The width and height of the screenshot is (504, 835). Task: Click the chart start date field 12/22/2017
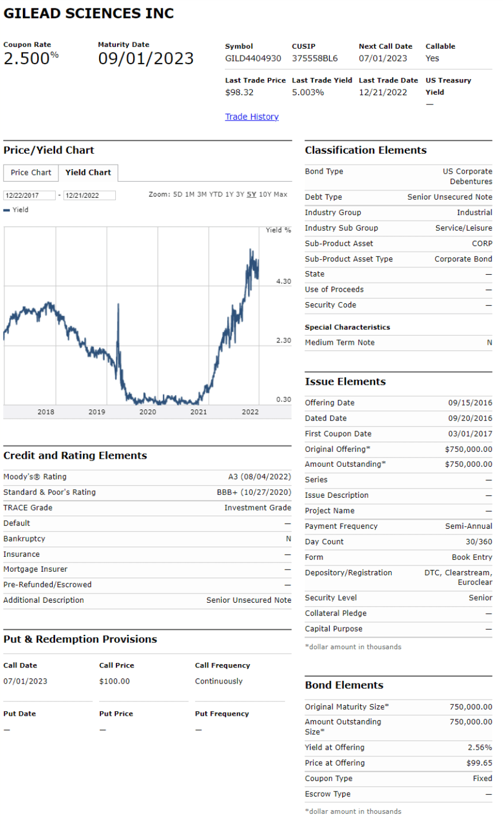[x=30, y=196]
